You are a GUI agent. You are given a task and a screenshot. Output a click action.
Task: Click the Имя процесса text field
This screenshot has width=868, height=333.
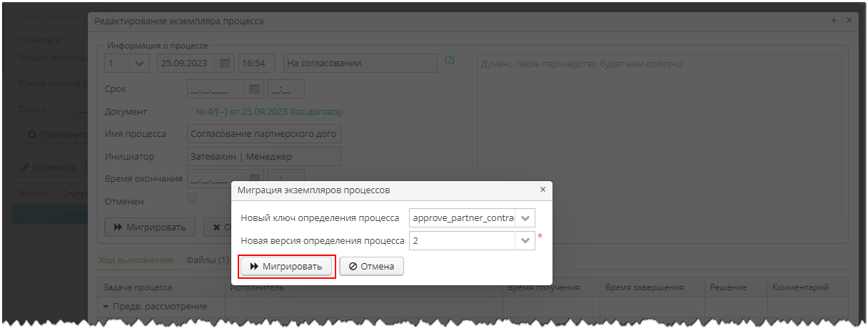click(264, 134)
